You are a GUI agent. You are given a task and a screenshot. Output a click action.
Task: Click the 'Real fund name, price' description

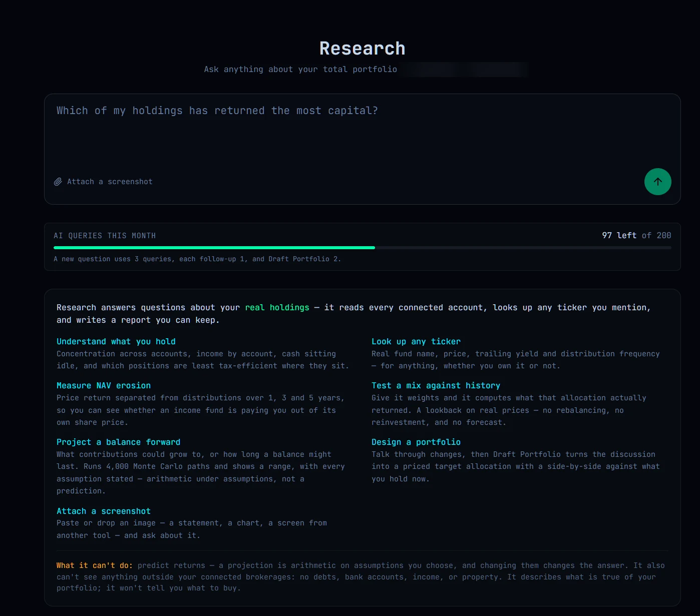click(x=516, y=360)
